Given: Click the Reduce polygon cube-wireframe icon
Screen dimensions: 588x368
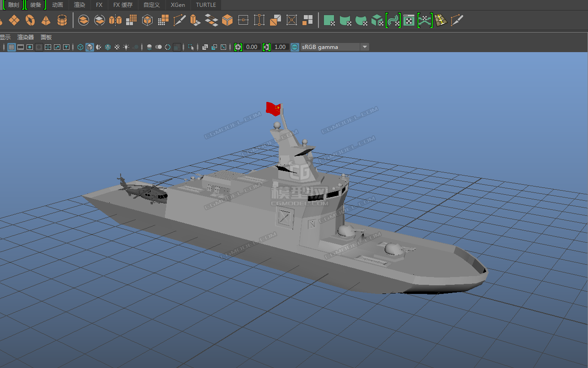Looking at the screenshot, I should (147, 20).
